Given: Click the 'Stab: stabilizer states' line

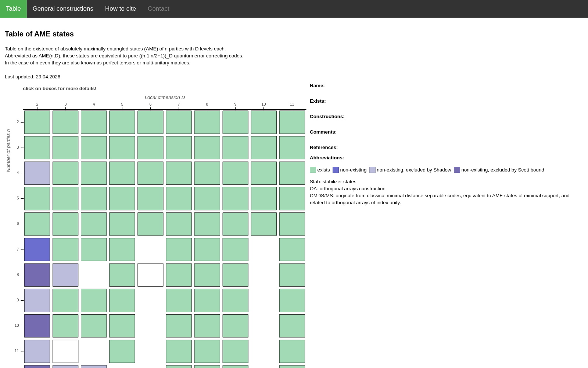Looking at the screenshot, I should (333, 182).
